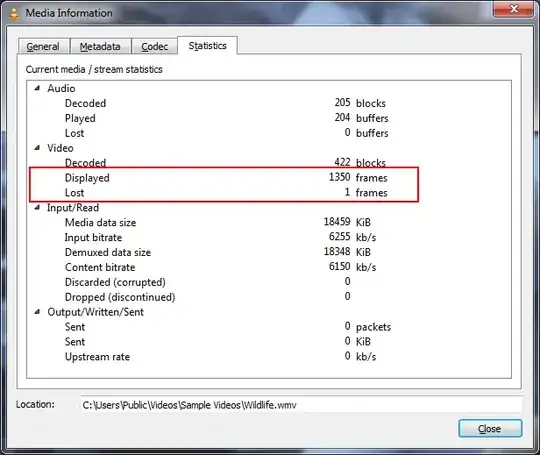The height and width of the screenshot is (455, 540).
Task: Click the Input/Read section label
Action: (x=73, y=207)
